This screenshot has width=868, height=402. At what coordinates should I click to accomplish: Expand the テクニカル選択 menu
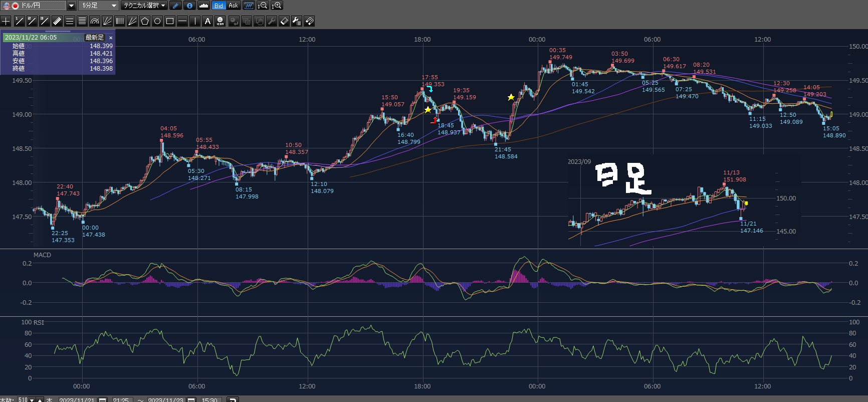pyautogui.click(x=145, y=6)
